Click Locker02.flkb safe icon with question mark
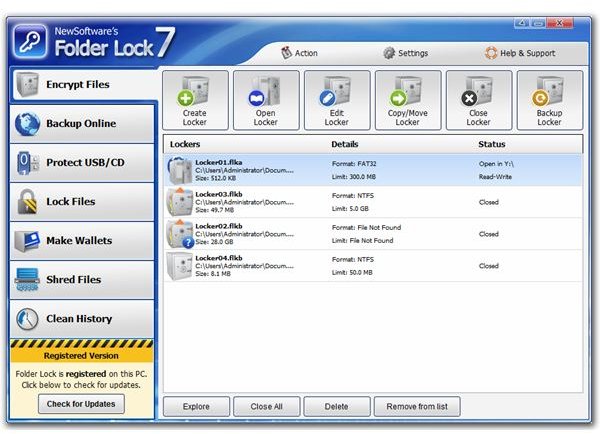 pos(180,234)
